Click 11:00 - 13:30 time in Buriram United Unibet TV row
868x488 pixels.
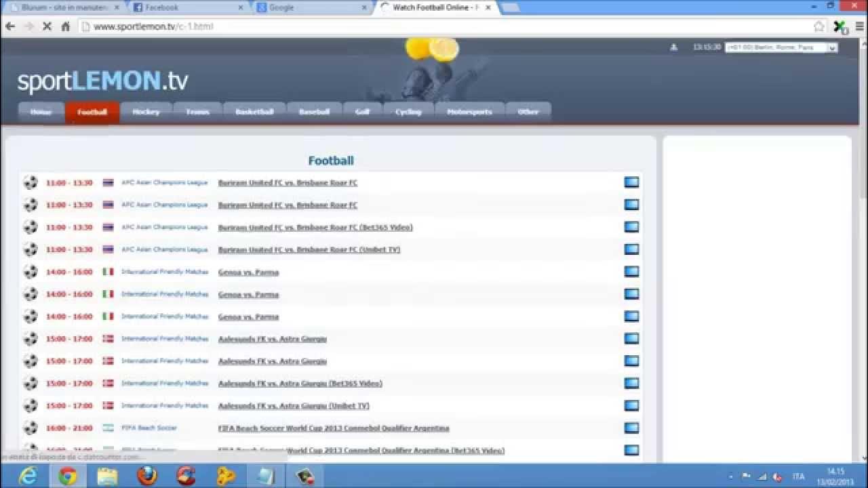(x=69, y=250)
